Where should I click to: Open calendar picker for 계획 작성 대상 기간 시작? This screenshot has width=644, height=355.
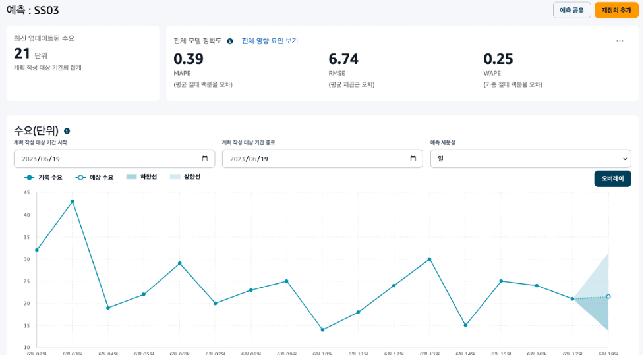(204, 159)
